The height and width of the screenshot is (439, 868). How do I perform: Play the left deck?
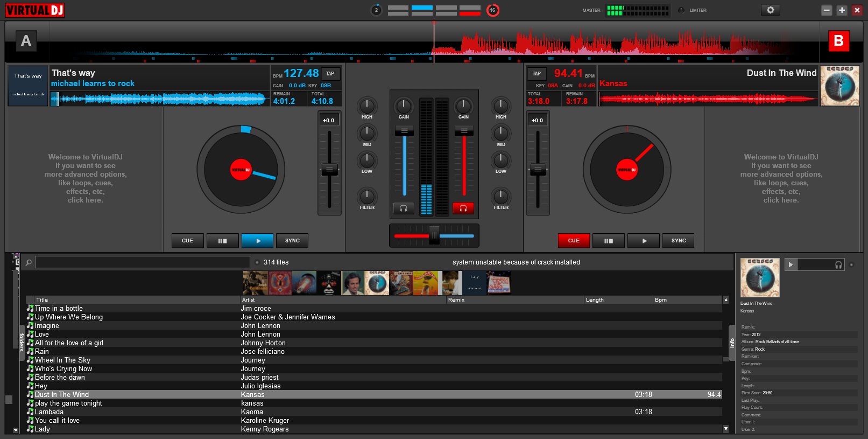pos(258,241)
